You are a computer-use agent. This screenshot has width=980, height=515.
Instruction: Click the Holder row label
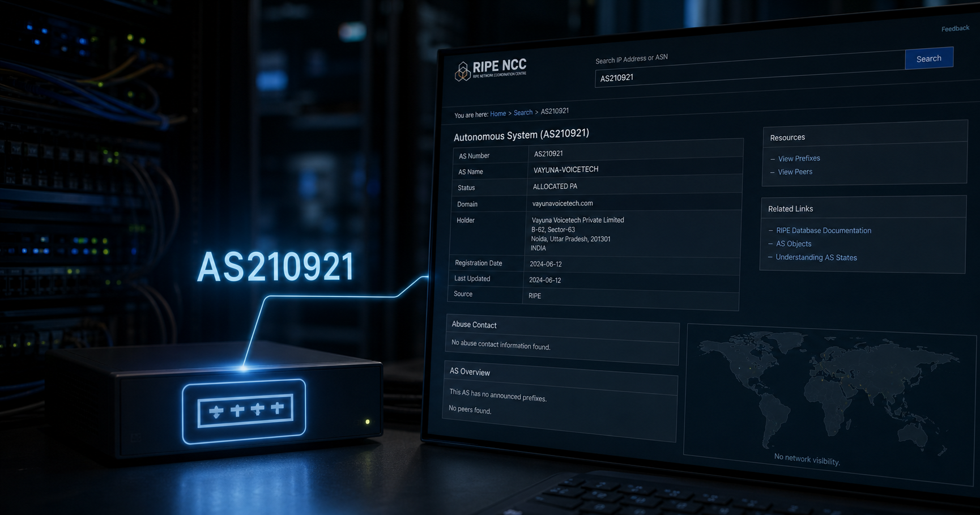(x=466, y=220)
